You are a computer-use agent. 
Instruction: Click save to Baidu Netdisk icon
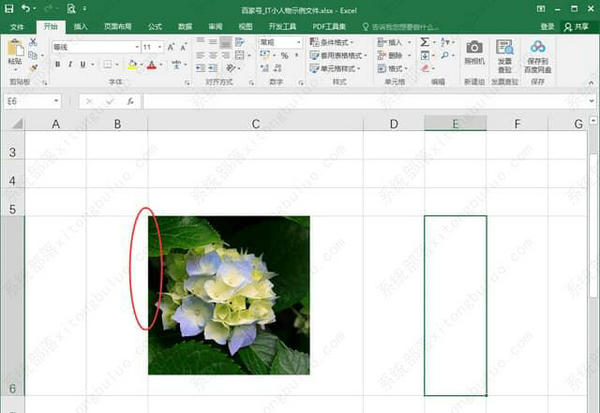click(537, 52)
